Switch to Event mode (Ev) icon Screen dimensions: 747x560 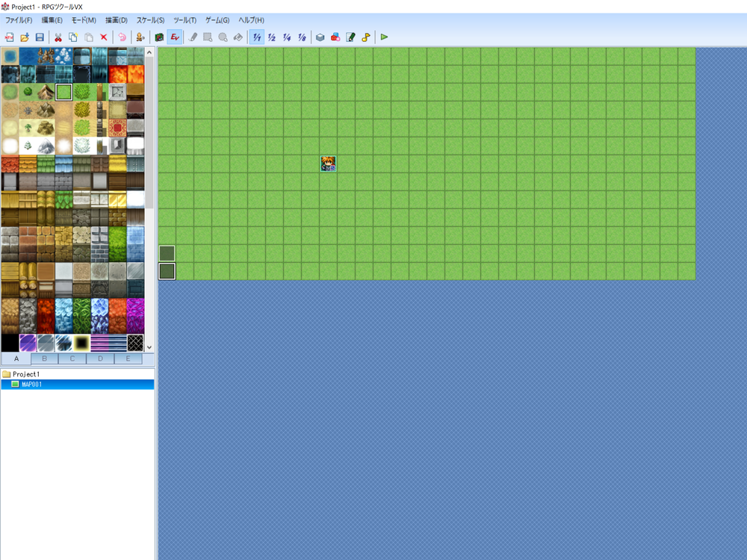175,37
